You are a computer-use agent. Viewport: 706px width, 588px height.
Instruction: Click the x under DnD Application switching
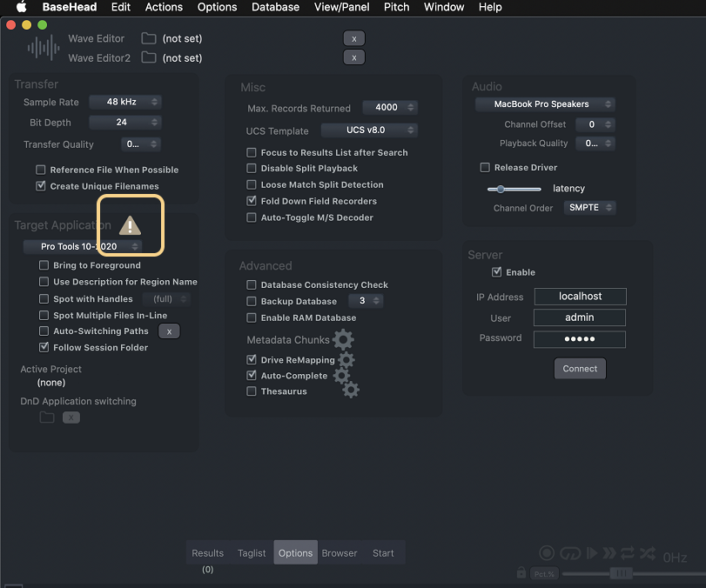[71, 418]
